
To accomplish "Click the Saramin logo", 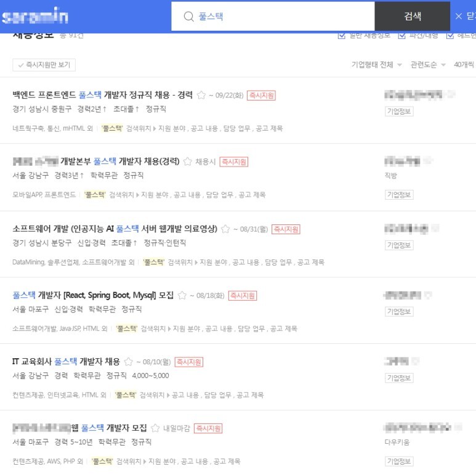I will (x=35, y=16).
